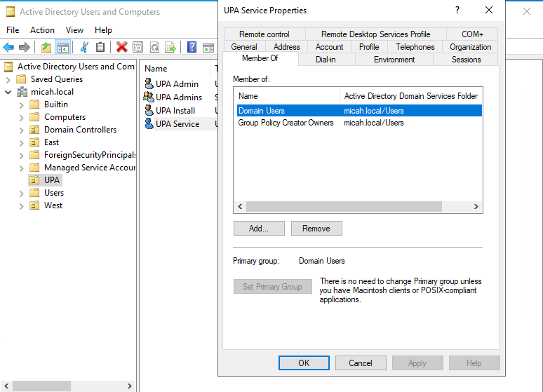Viewport: 543px width, 392px height.
Task: Click the Back arrow toolbar icon
Action: [x=8, y=47]
